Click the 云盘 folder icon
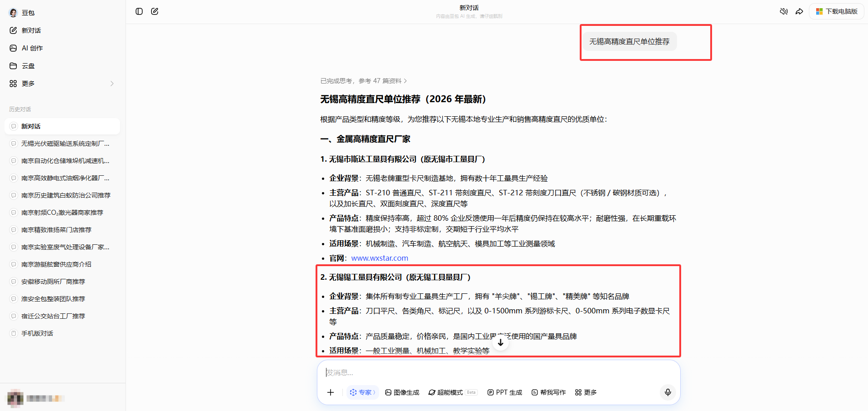 click(x=13, y=66)
